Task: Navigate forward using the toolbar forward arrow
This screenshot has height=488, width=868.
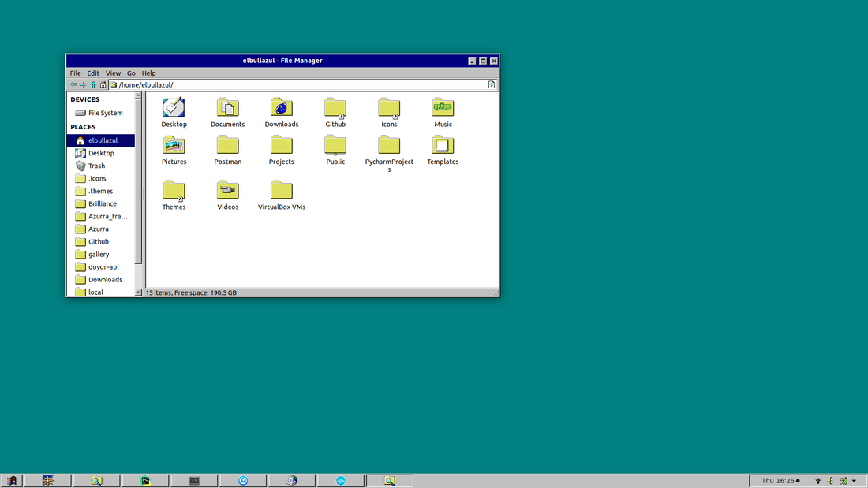Action: [83, 84]
